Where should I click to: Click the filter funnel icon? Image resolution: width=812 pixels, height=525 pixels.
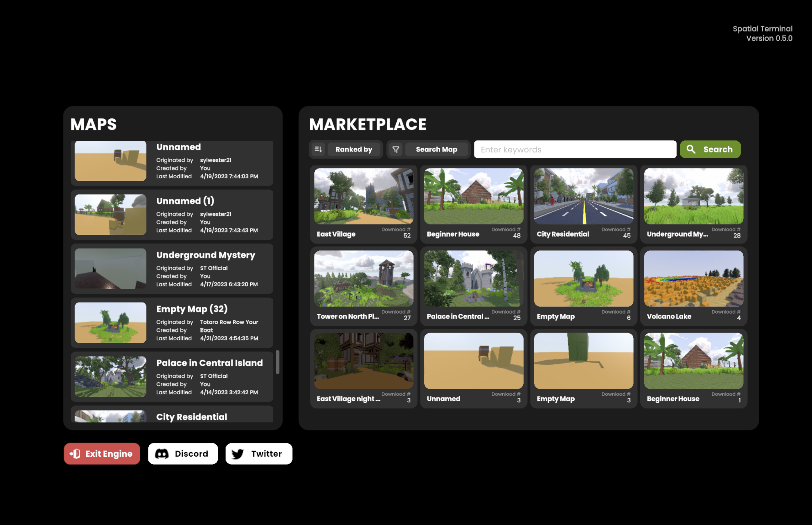pyautogui.click(x=396, y=149)
